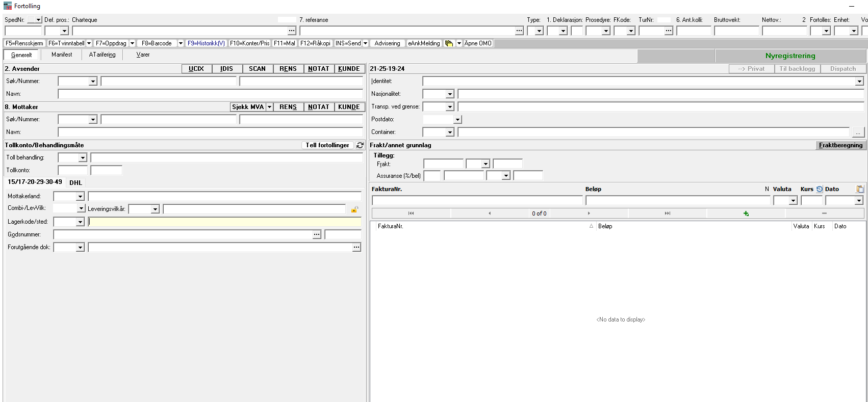Click the padlock icon next to Leveringsvilkår
Viewport: 868px width, 402px height.
coord(354,209)
